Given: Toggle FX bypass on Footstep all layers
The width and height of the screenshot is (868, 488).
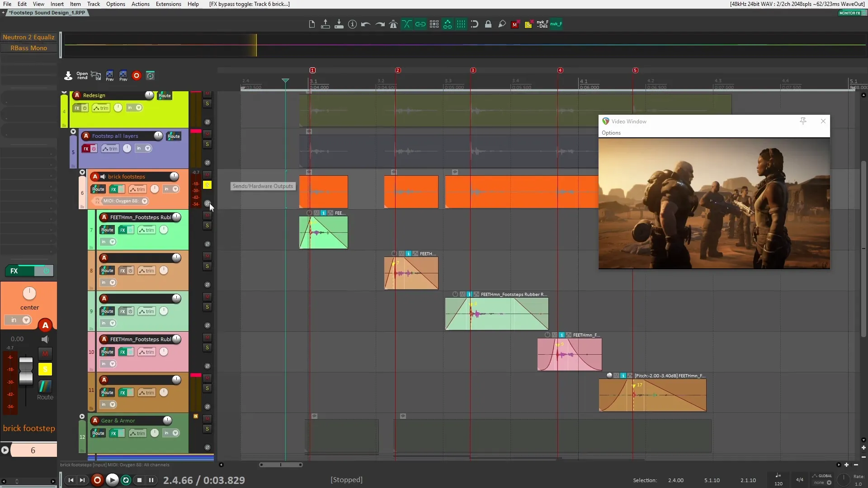Looking at the screenshot, I should click(x=94, y=149).
